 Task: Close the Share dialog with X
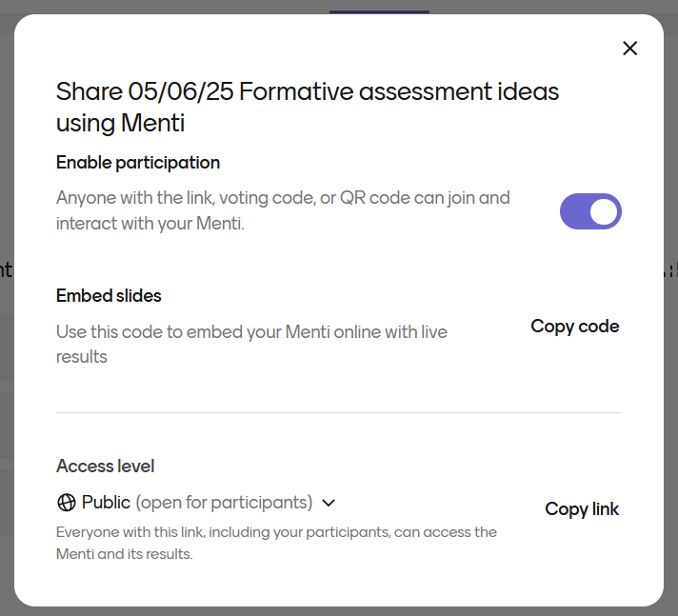point(629,49)
